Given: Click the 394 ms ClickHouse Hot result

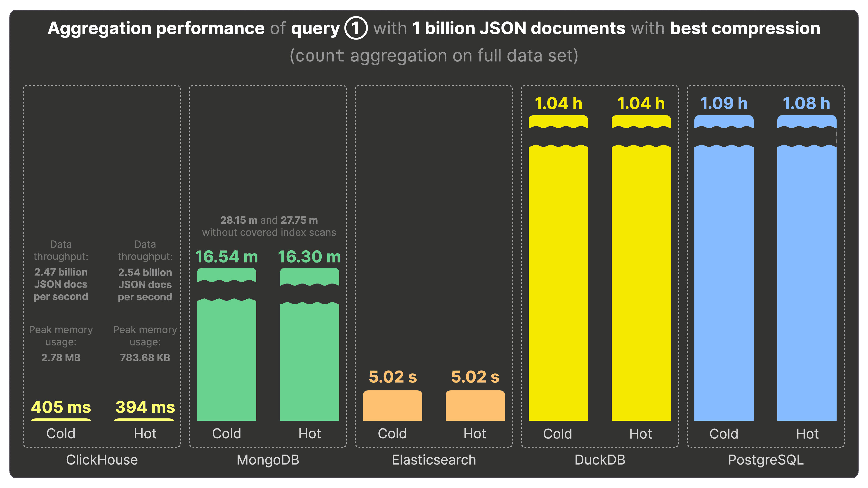Looking at the screenshot, I should [144, 407].
